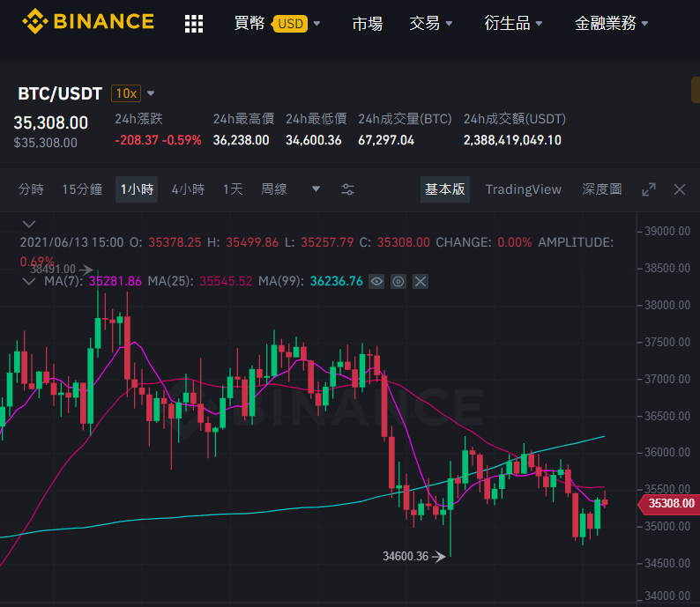Open the 市場 page
The width and height of the screenshot is (700, 607).
coord(367,23)
